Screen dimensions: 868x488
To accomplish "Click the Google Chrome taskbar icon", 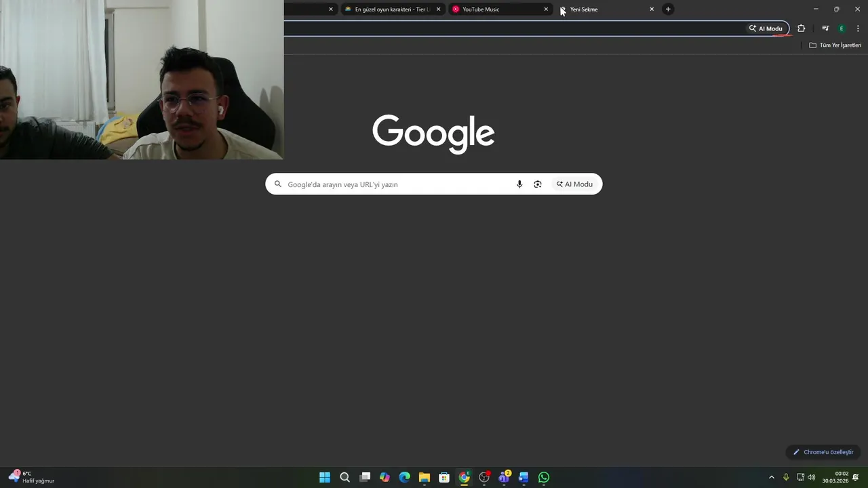I will coord(465,477).
